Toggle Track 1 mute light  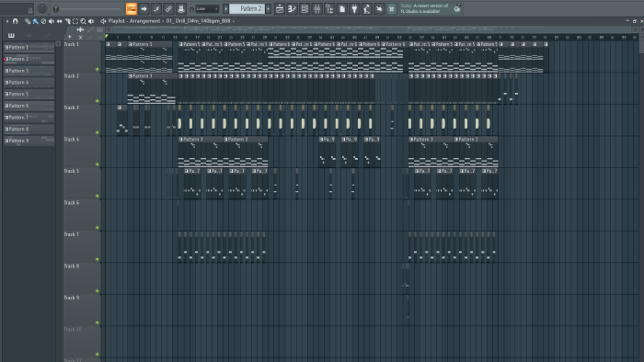pos(98,69)
